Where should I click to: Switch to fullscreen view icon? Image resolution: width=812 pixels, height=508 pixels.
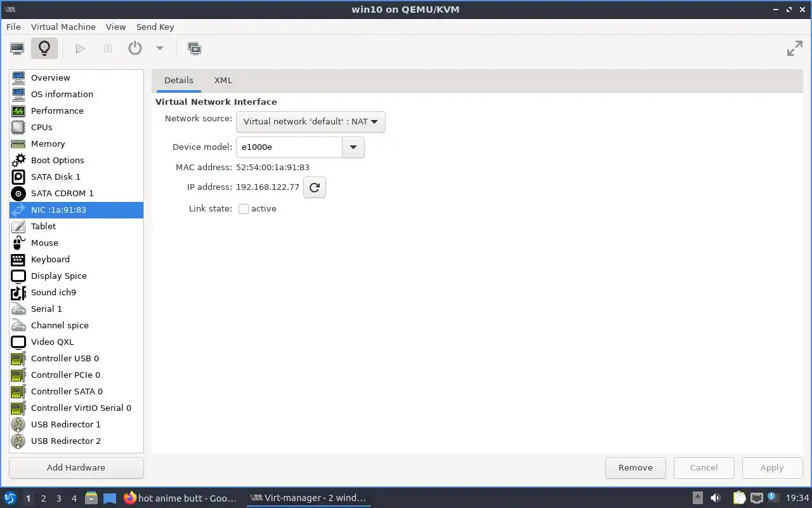point(794,48)
